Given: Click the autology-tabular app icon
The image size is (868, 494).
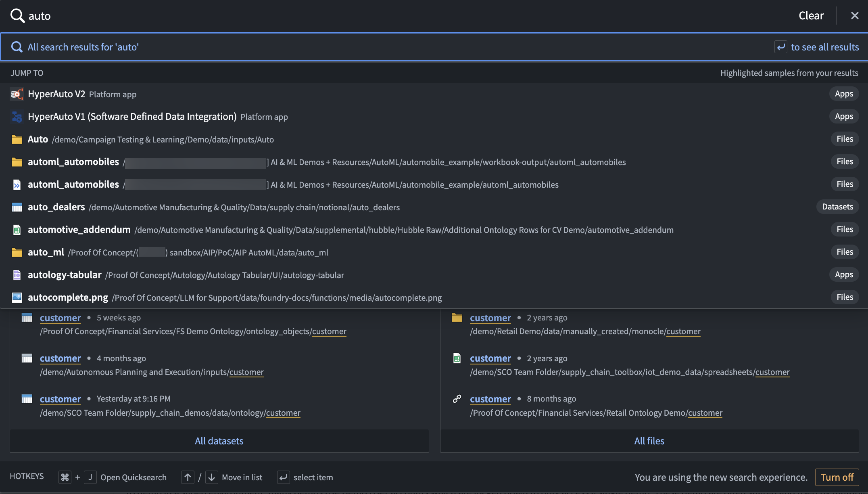Looking at the screenshot, I should [x=17, y=275].
